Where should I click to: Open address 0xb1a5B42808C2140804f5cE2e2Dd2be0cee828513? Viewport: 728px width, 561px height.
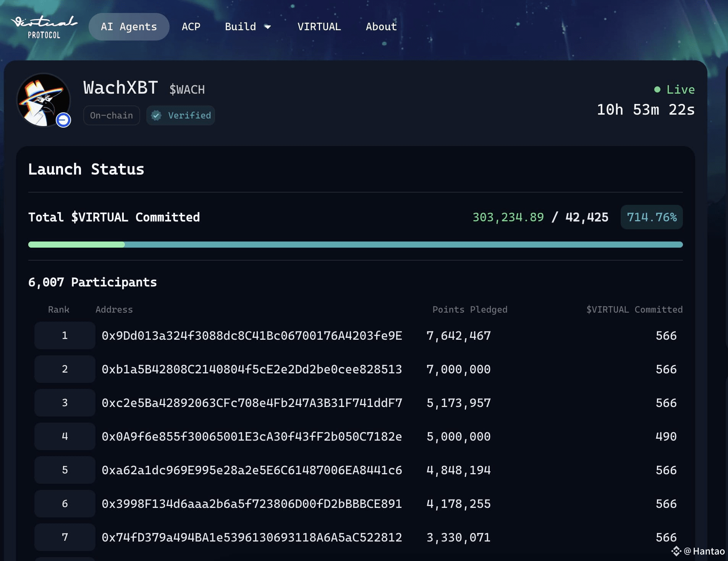252,369
